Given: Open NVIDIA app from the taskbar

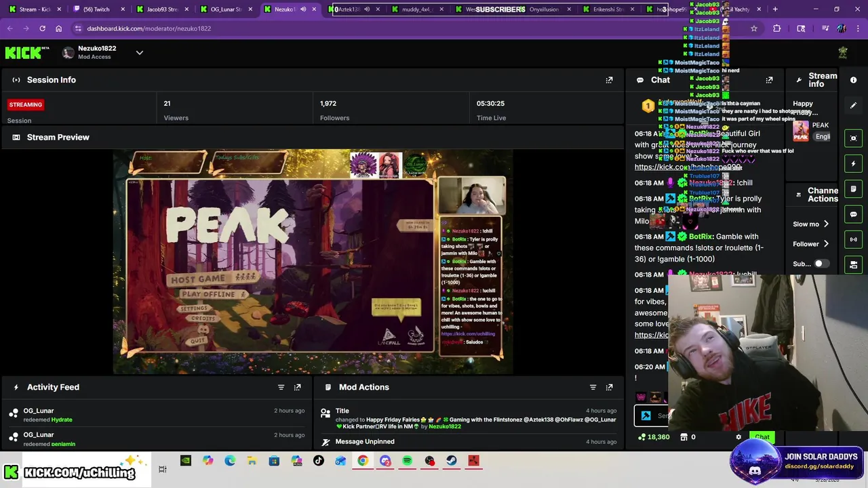Looking at the screenshot, I should 185,461.
